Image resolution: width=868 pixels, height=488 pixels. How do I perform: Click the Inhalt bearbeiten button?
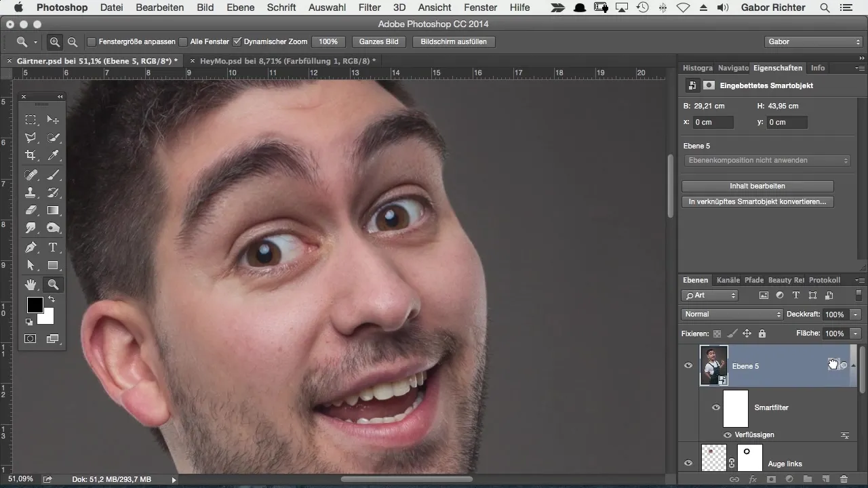pos(757,186)
